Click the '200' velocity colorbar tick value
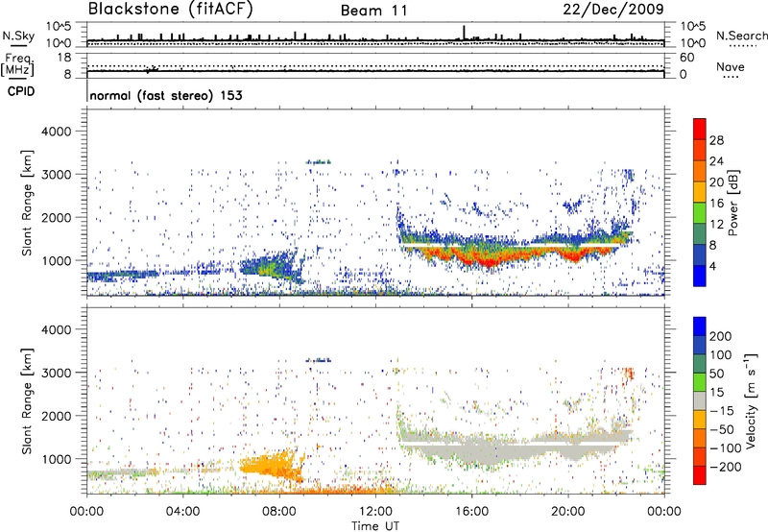The image size is (768, 532). point(721,336)
